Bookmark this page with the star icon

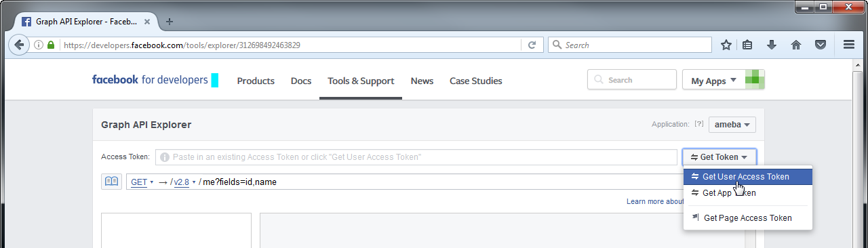click(726, 45)
